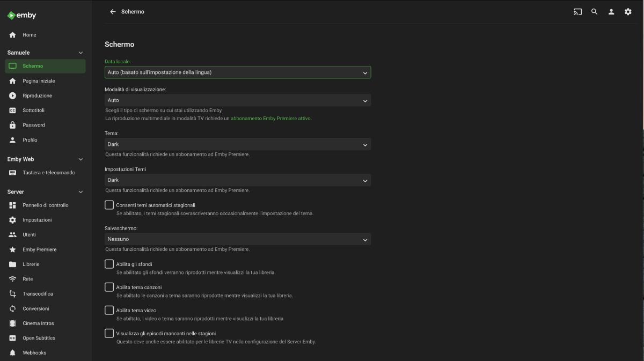Toggle the Abilita tema video checkbox
Image resolution: width=644 pixels, height=361 pixels.
pos(109,310)
